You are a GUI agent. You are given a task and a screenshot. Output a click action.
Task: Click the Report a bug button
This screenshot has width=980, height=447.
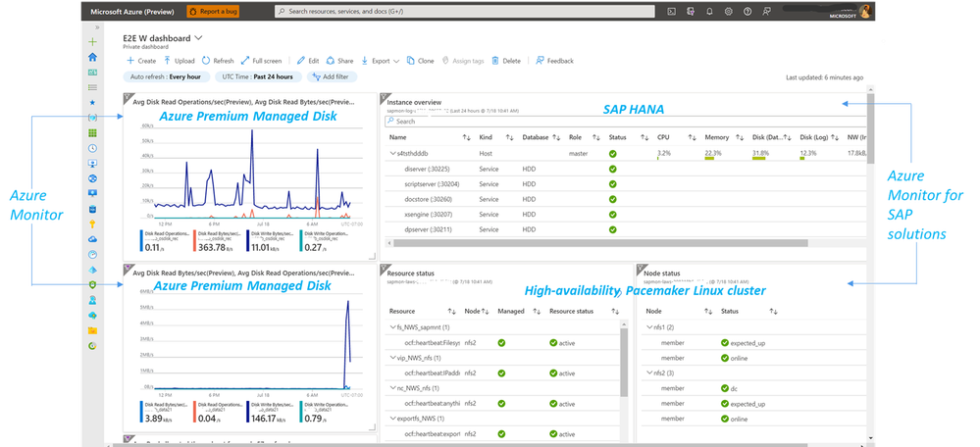point(213,11)
